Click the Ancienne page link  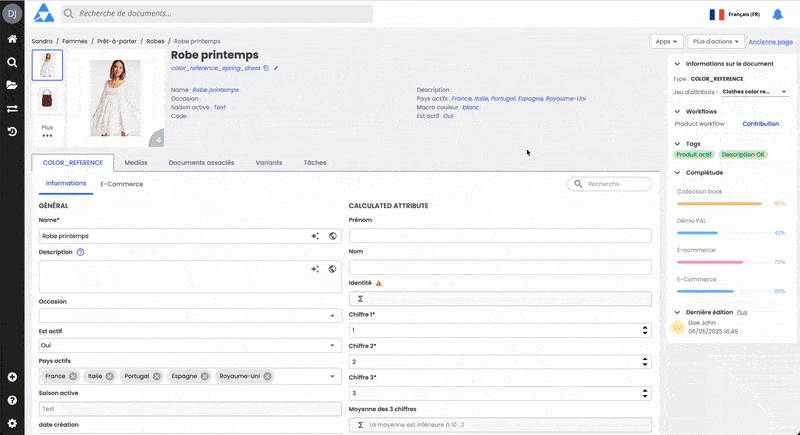pos(770,42)
